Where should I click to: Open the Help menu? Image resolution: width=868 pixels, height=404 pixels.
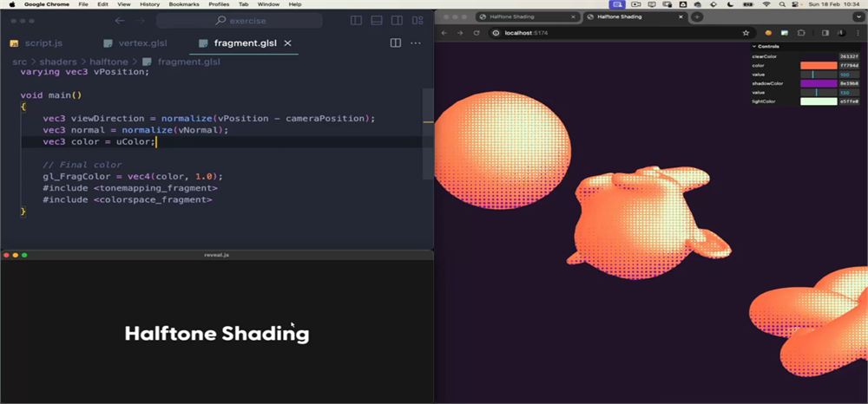click(x=295, y=3)
